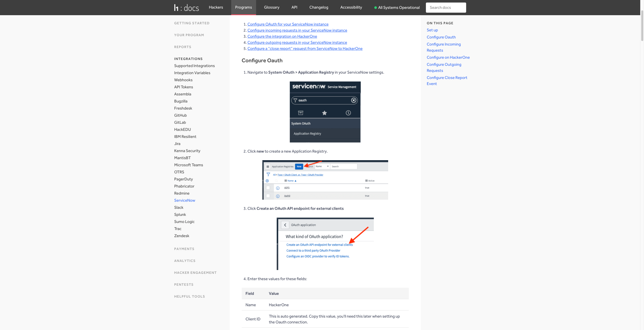Go to the GitHub integration
The height and width of the screenshot is (330, 644).
tap(180, 115)
